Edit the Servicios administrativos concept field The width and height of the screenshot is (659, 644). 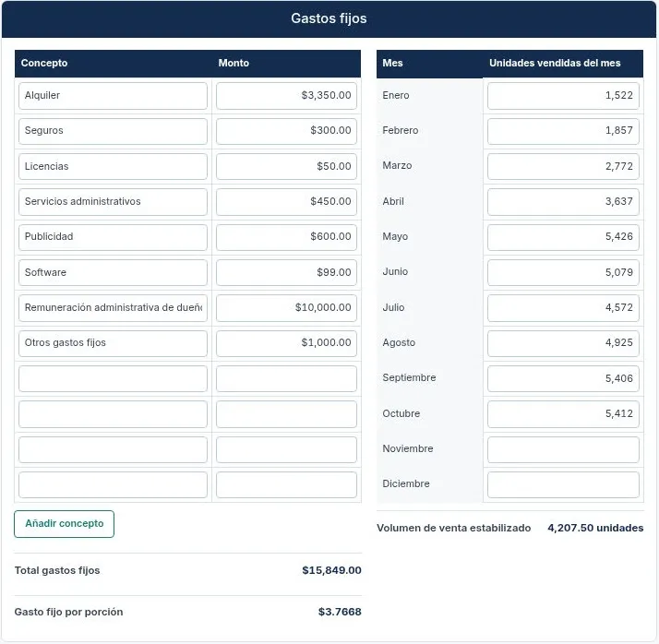pyautogui.click(x=113, y=202)
